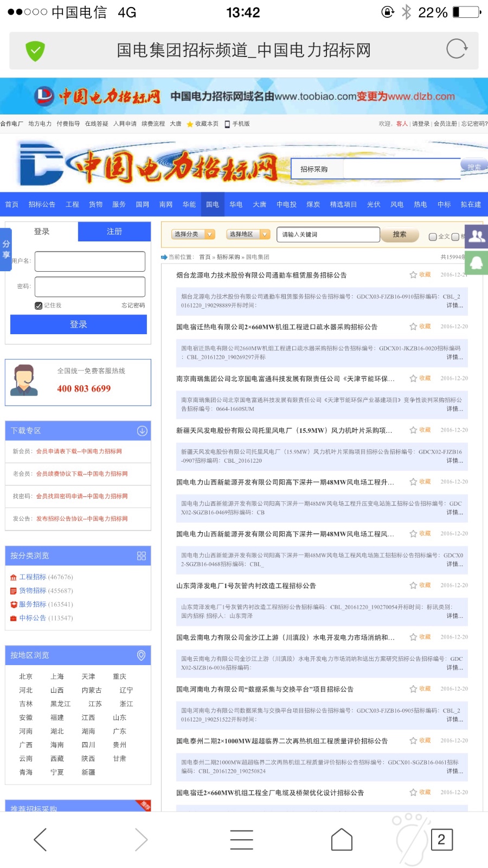Screen dimensions: 488x868
Task: Favorite the 国电云南电力 announcement star
Action: point(413,637)
